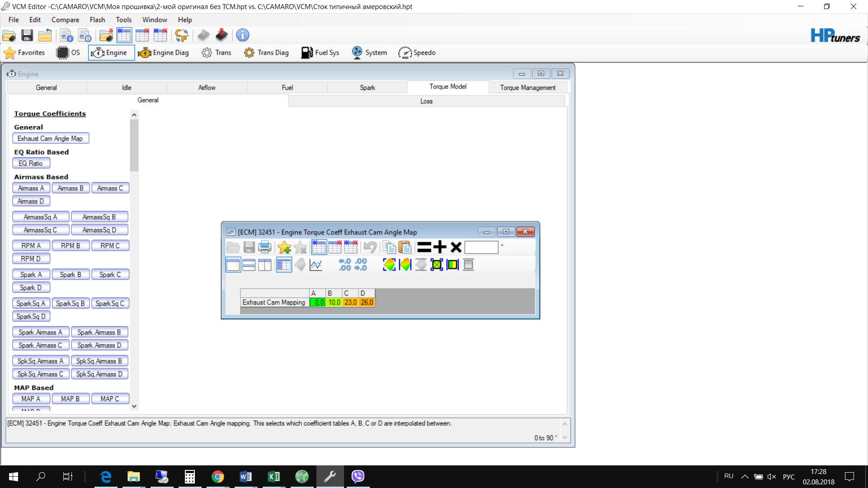This screenshot has width=868, height=488.
Task: Toggle horizontal split view layout icon
Action: tap(249, 265)
